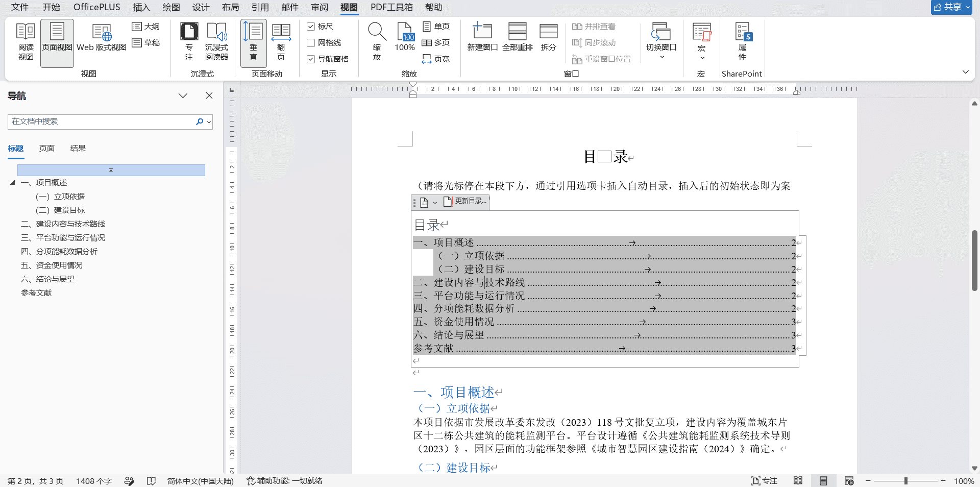Jump to heading 二、建设内容与技术路线
Image resolution: width=980 pixels, height=487 pixels.
click(63, 224)
